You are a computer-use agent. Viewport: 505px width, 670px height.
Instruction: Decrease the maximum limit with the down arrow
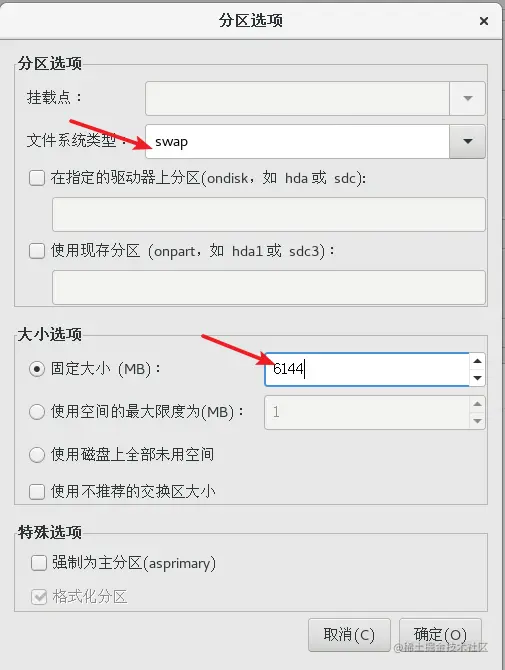click(477, 421)
